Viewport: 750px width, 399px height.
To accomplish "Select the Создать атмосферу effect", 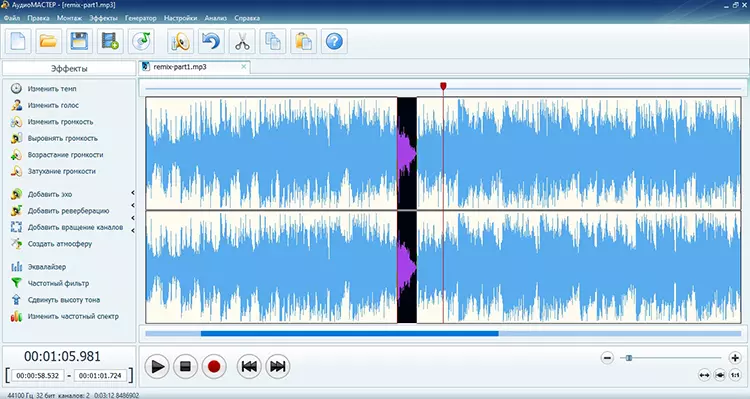I will [59, 244].
